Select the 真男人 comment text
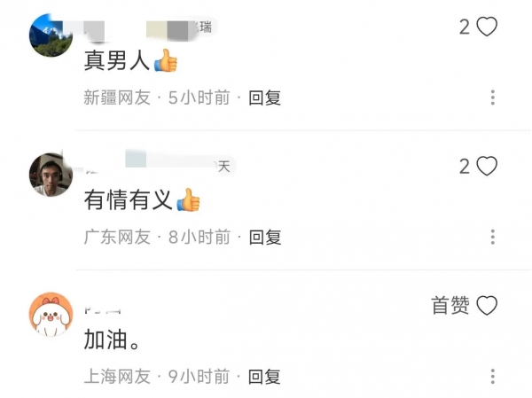This screenshot has width=532, height=398. coord(130,60)
